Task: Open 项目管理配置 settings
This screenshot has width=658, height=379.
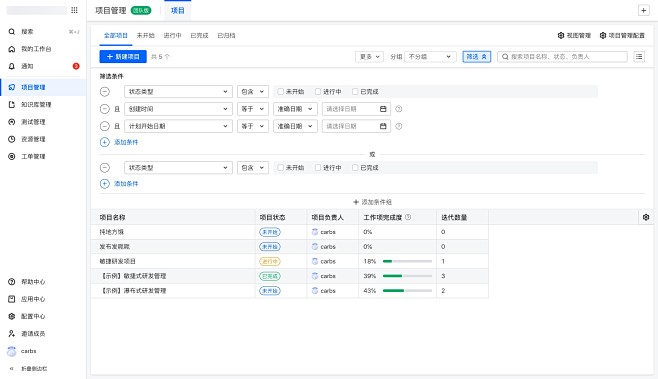Action: point(622,36)
